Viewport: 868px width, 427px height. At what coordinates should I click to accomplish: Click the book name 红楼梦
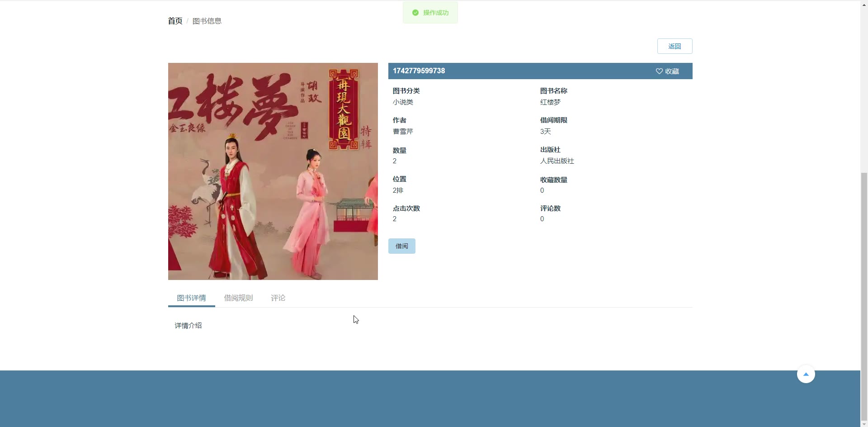(550, 102)
